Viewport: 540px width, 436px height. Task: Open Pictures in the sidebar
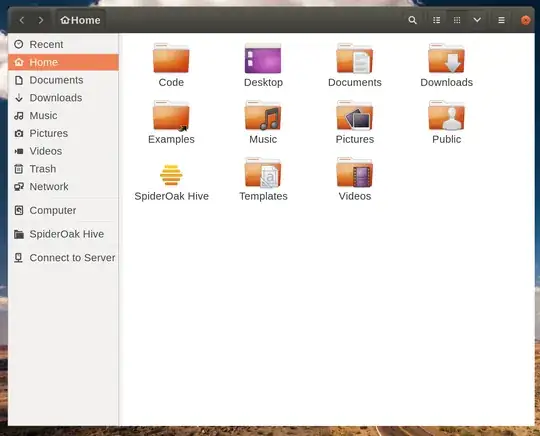[x=63, y=133]
